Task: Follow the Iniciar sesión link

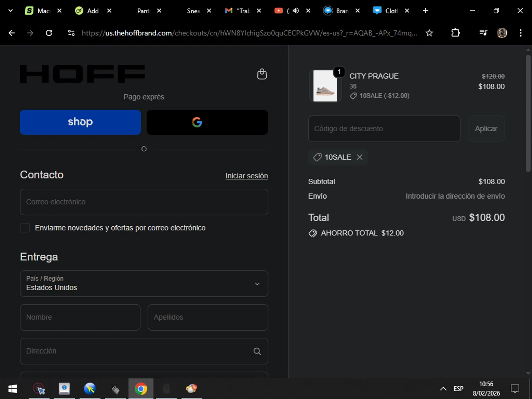Action: [x=246, y=176]
